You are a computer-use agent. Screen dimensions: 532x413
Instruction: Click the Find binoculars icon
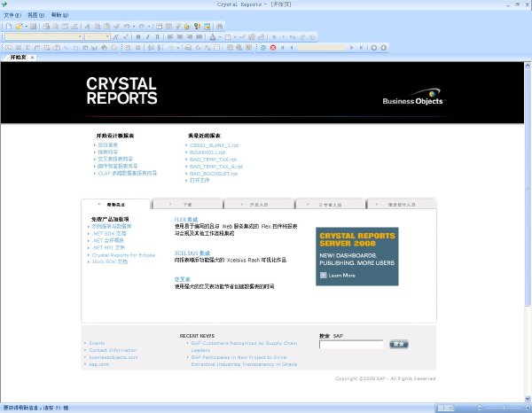tap(220, 26)
